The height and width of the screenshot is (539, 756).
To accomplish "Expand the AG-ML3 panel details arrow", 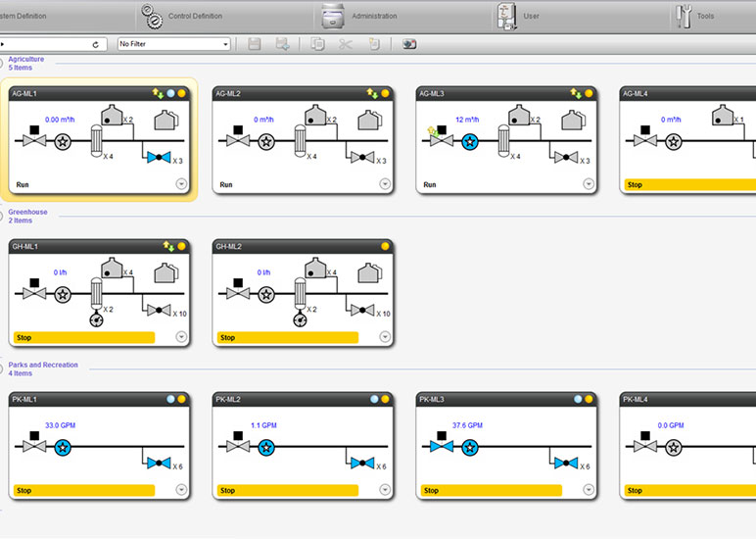I will [589, 184].
